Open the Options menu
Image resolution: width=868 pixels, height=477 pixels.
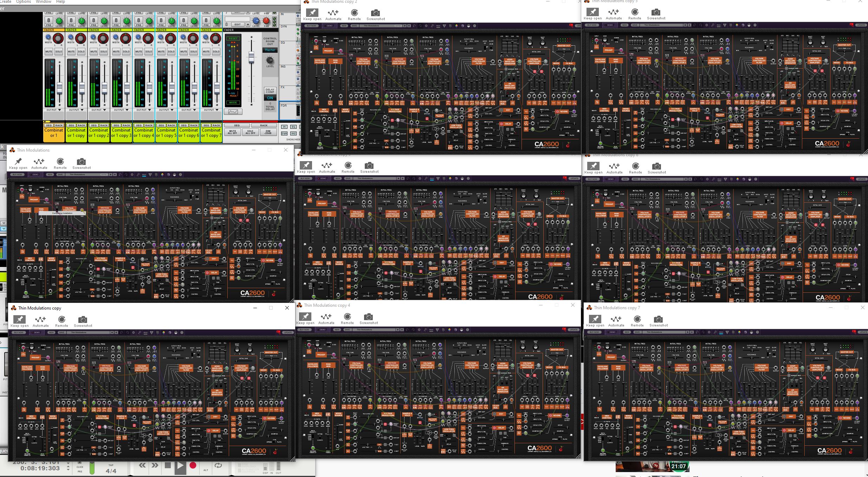coord(24,2)
